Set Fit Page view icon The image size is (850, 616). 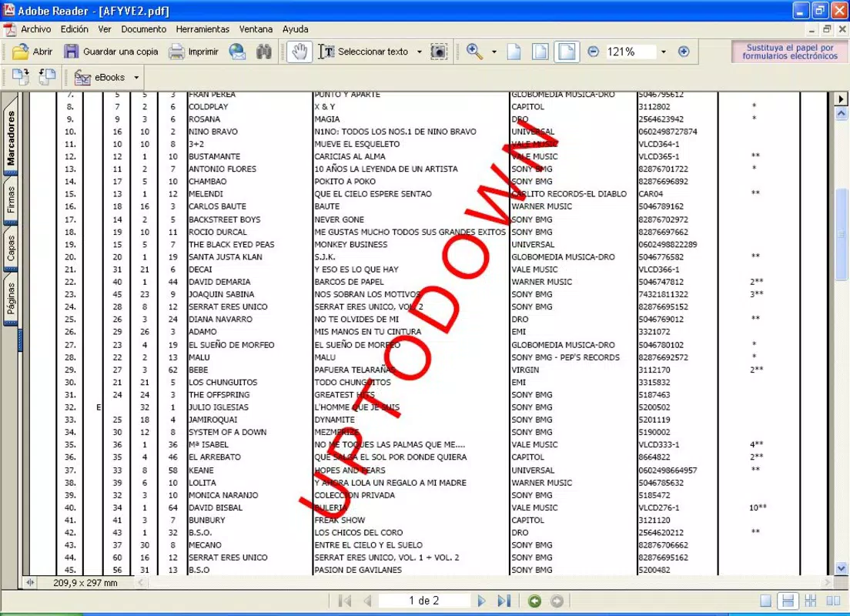[x=540, y=52]
